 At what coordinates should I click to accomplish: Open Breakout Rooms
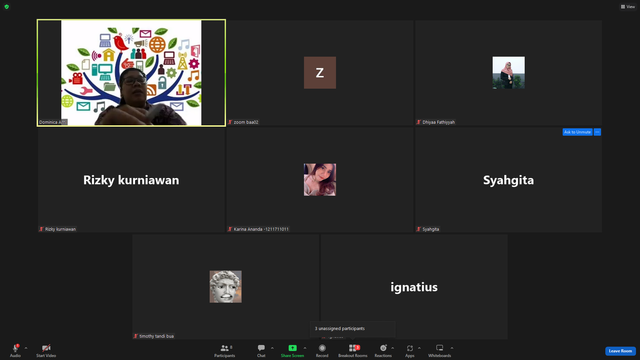click(353, 350)
